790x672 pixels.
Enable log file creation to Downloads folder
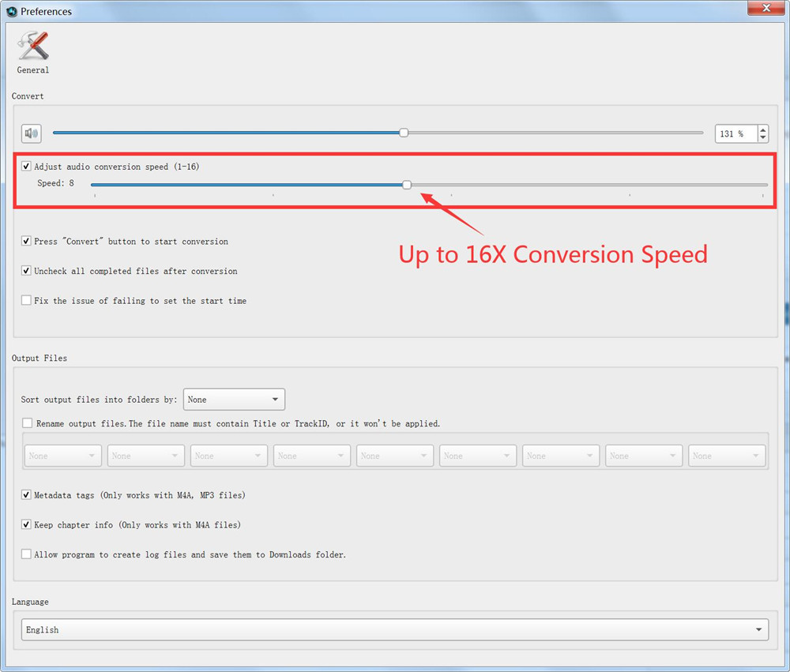coord(26,554)
